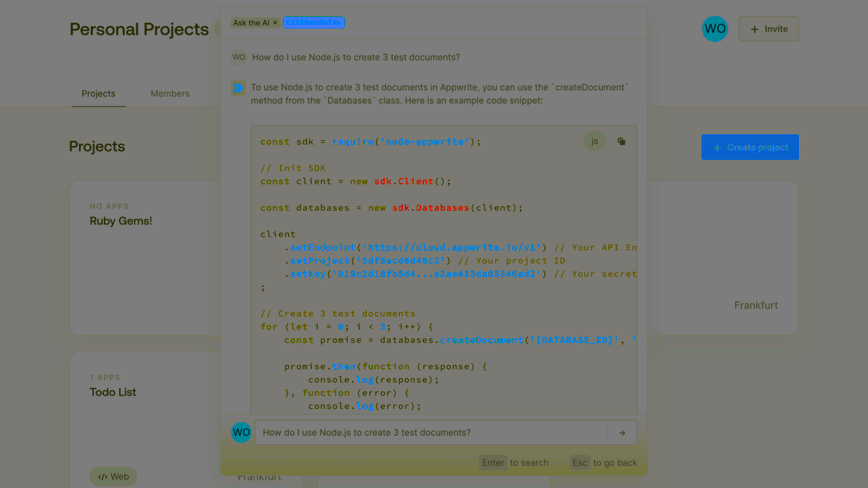Screen dimensions: 868x488
Task: Open the Create project dialog
Action: [750, 147]
